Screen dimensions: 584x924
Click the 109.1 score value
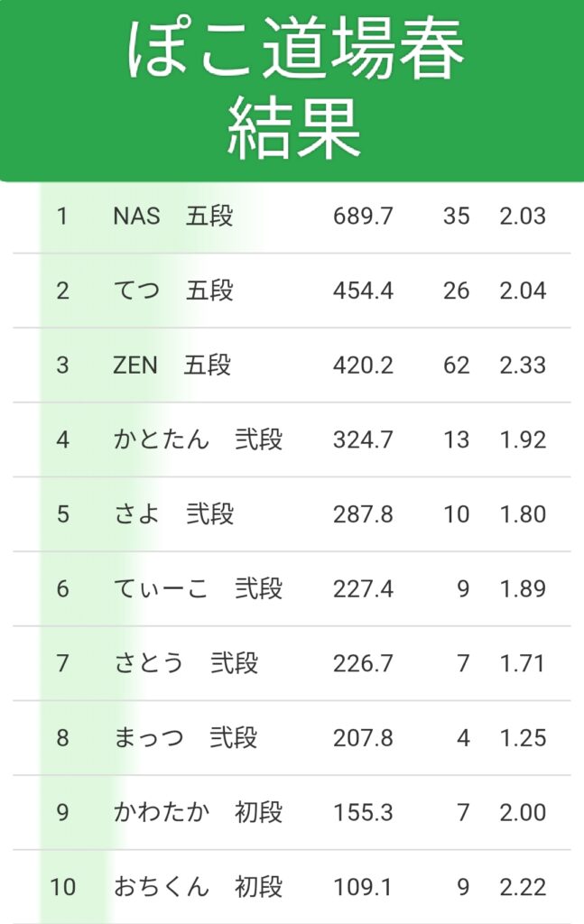pos(363,887)
